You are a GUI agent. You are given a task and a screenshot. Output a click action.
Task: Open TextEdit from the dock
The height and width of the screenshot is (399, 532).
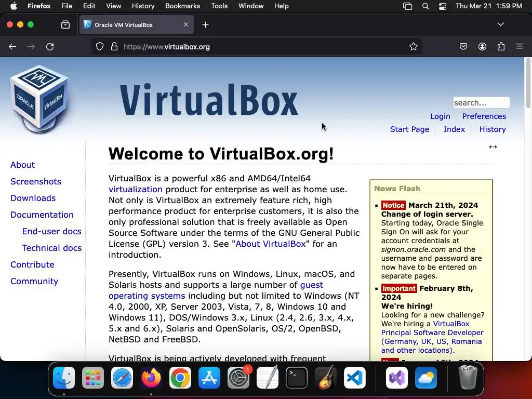coord(268,378)
